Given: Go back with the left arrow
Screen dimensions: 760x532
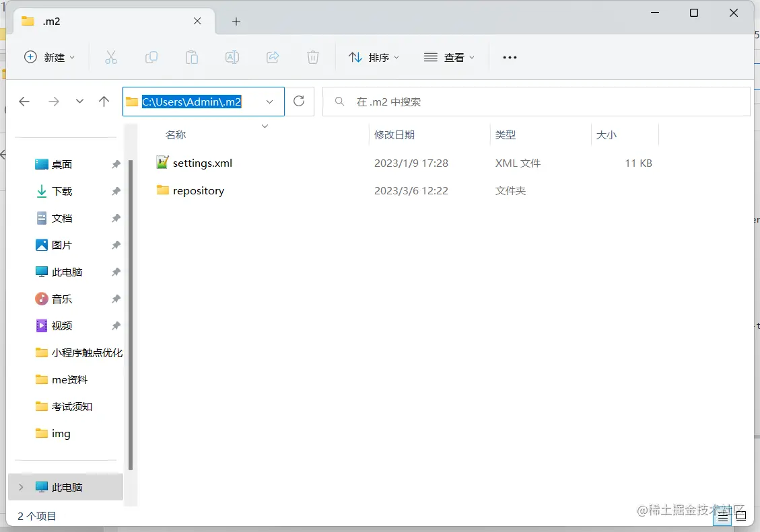Looking at the screenshot, I should [x=24, y=101].
